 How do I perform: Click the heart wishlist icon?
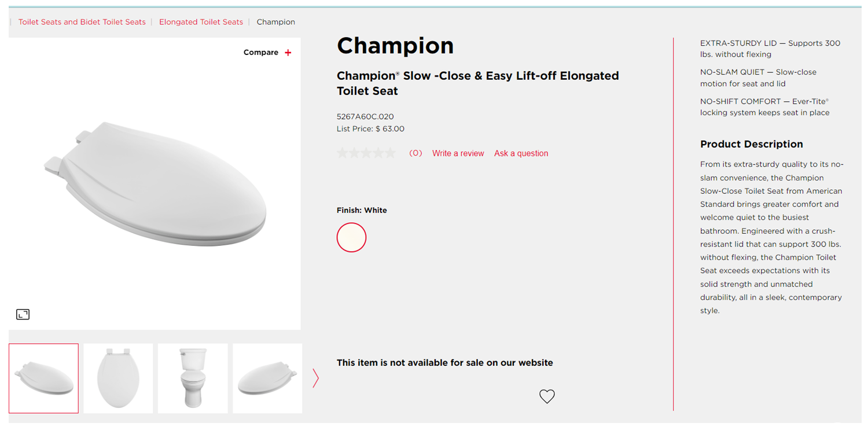(547, 396)
